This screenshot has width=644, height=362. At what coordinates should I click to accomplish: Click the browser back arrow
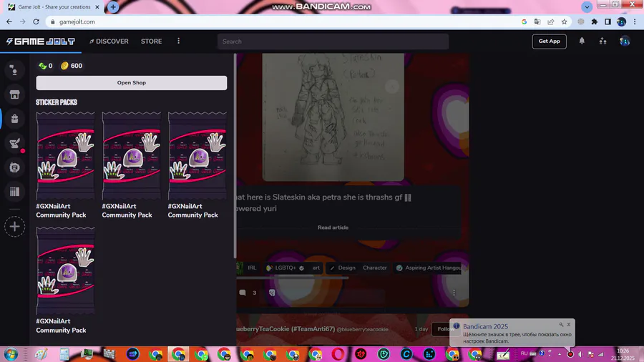(9, 21)
